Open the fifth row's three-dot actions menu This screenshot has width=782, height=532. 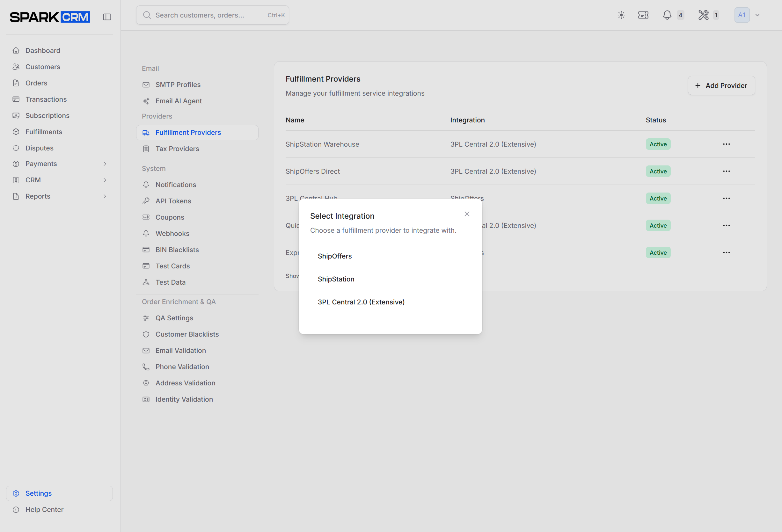tap(726, 252)
